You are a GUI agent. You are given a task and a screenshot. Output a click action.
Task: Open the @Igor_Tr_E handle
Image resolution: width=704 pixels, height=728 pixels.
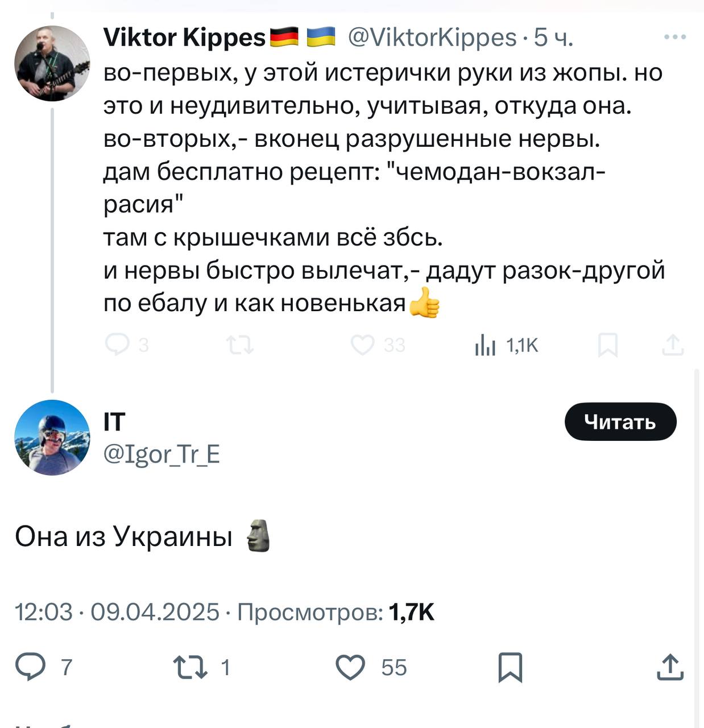click(x=161, y=454)
